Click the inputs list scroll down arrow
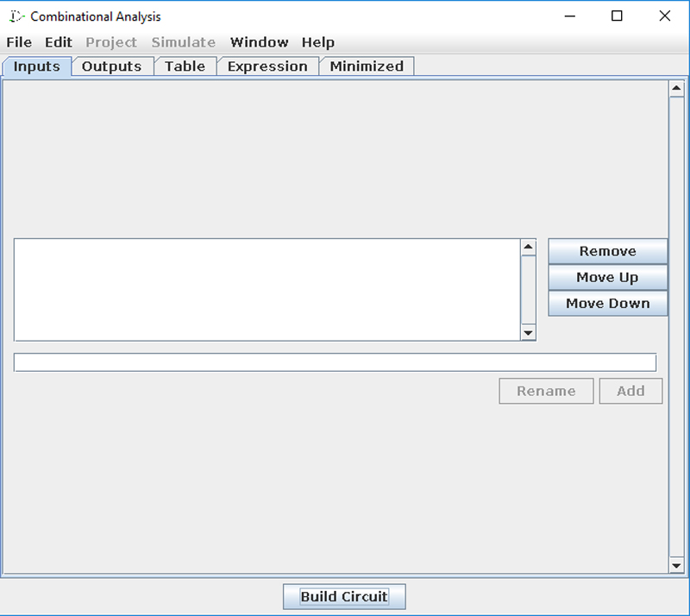 click(x=528, y=333)
